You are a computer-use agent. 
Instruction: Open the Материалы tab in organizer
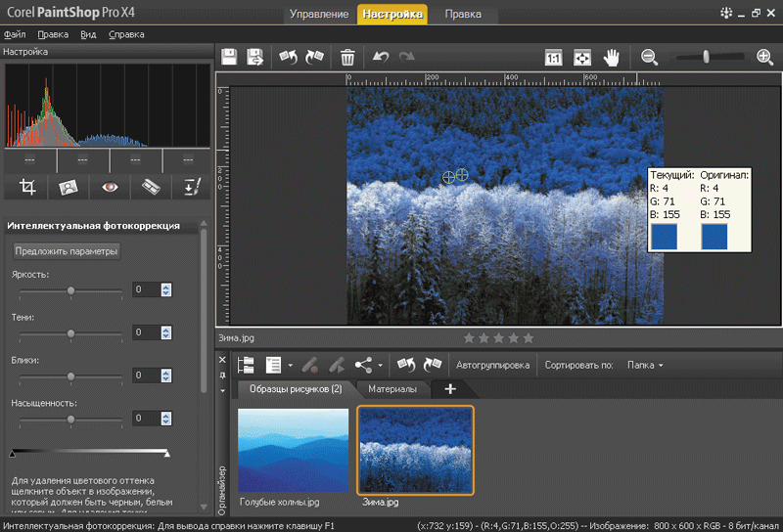[x=391, y=389]
